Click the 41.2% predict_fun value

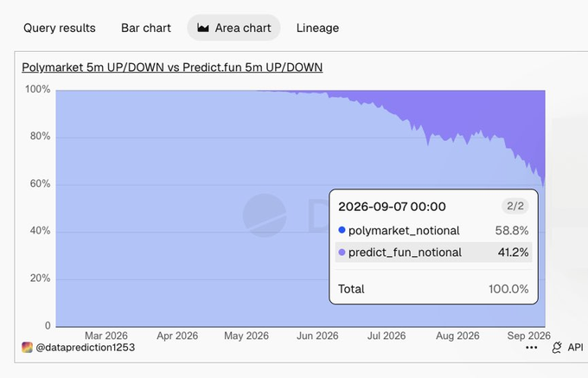tap(513, 253)
